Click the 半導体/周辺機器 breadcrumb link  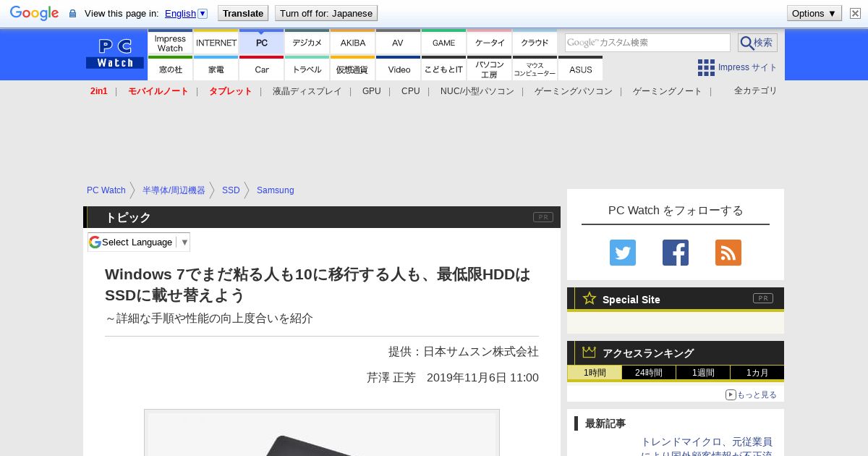(x=174, y=190)
